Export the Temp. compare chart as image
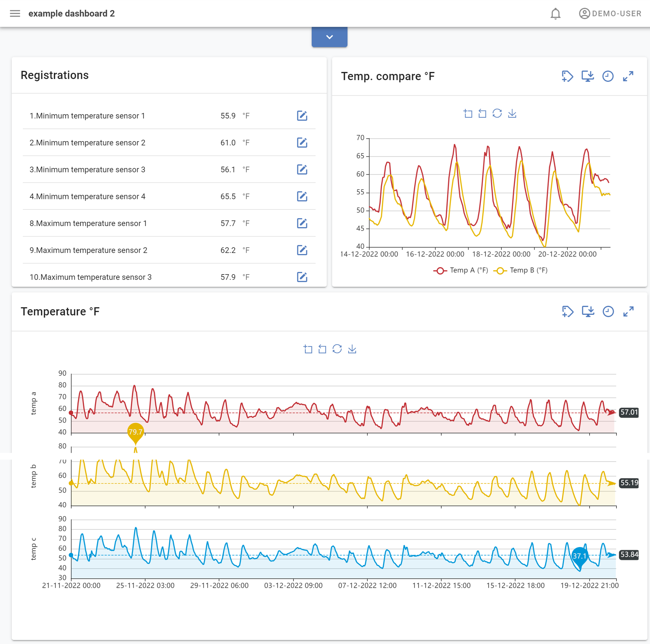This screenshot has height=644, width=650. (x=588, y=76)
